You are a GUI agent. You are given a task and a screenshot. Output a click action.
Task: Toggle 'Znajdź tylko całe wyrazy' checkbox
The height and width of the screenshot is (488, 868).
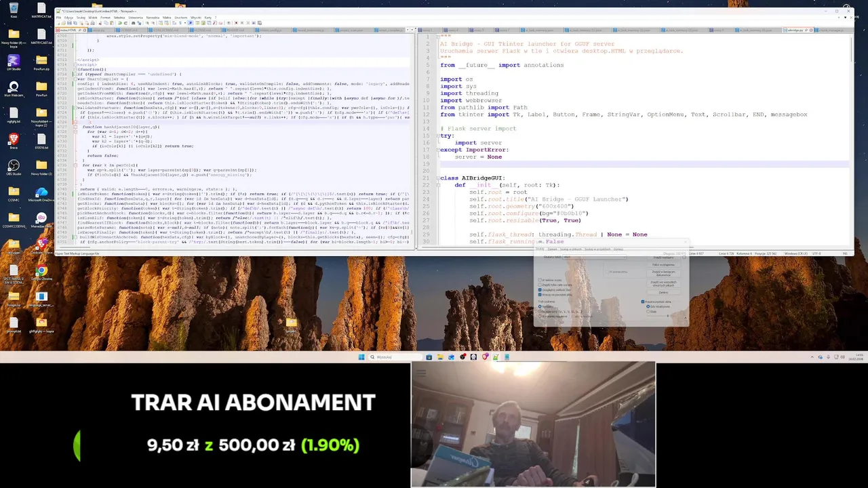[540, 285]
